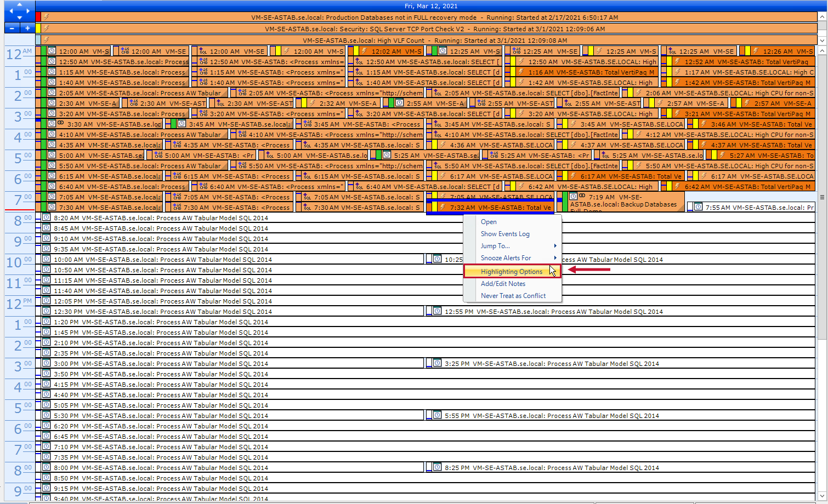Click the lightning icon on High VLF Count bar

coord(46,40)
